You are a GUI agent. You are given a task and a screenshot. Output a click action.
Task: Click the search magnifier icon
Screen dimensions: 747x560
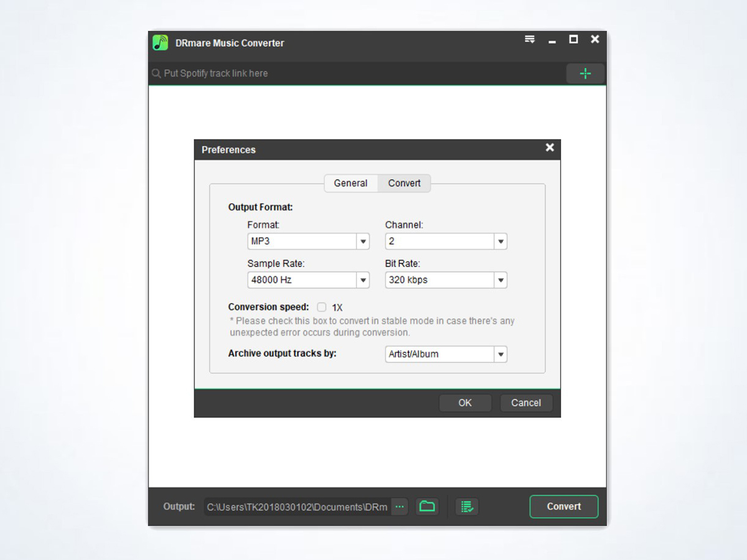pyautogui.click(x=156, y=73)
